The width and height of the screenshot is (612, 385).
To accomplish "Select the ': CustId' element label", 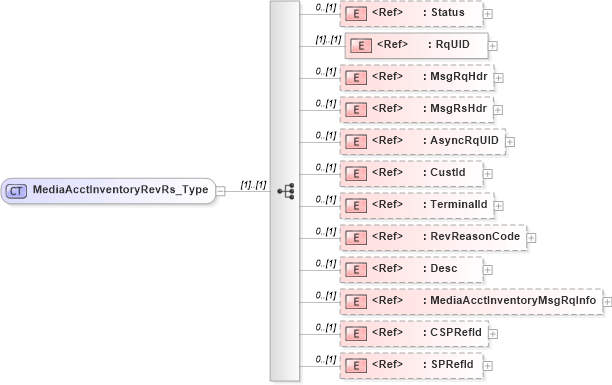I will [444, 173].
